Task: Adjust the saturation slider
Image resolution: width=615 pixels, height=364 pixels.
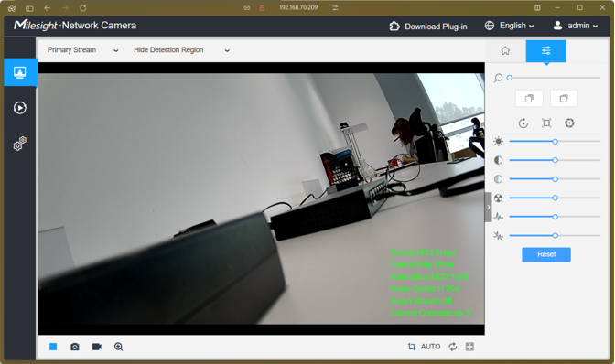Action: pyautogui.click(x=555, y=179)
